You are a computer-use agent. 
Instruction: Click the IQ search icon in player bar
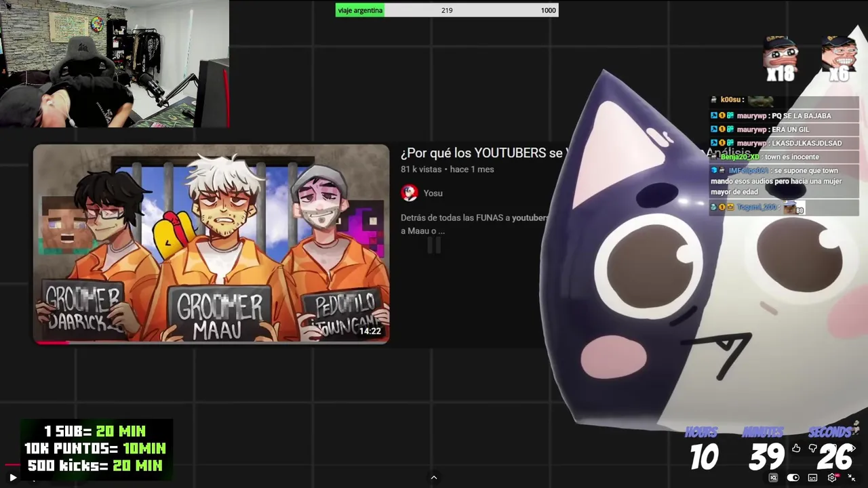[x=773, y=478]
